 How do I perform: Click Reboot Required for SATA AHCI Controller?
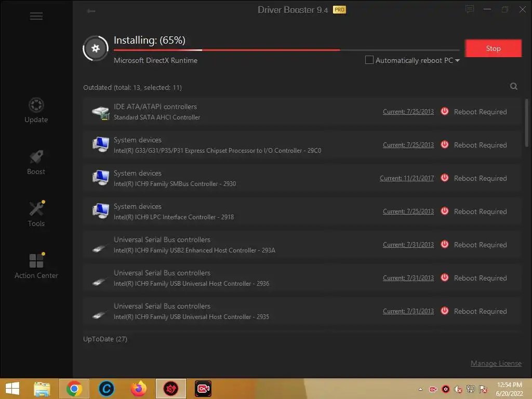tap(480, 112)
